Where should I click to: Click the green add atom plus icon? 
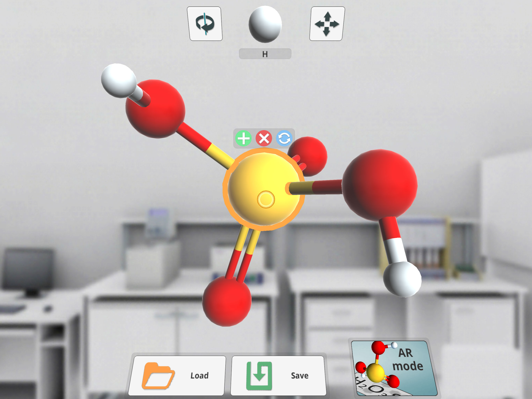(x=243, y=138)
